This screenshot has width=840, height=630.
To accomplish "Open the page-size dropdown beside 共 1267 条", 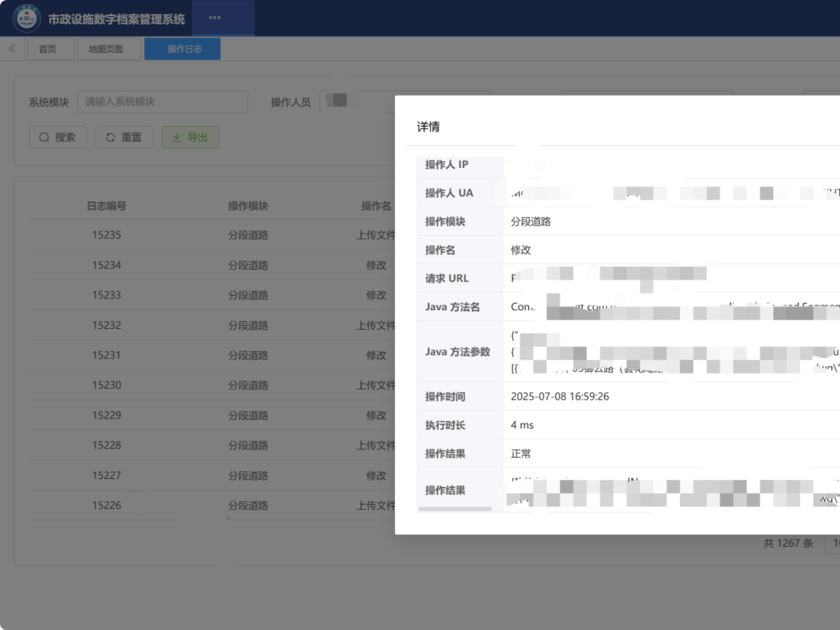I will tap(832, 543).
